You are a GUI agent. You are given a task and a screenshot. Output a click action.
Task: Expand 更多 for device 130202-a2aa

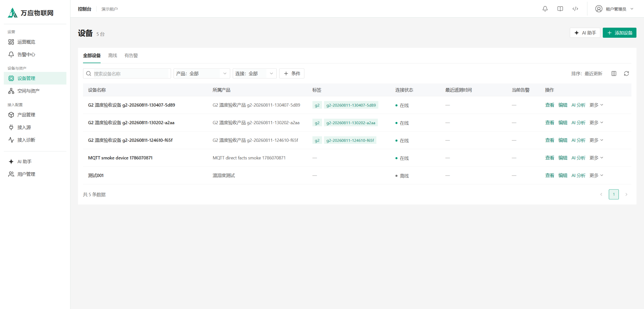(x=596, y=123)
